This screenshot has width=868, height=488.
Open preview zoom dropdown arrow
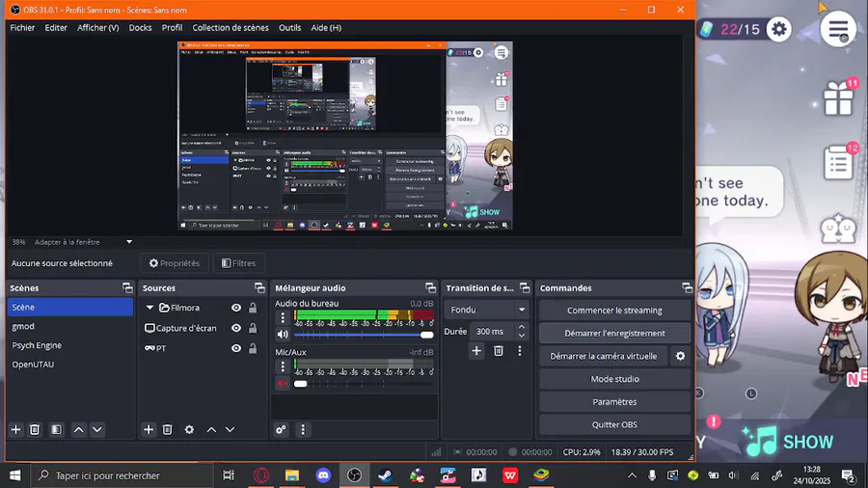[129, 242]
